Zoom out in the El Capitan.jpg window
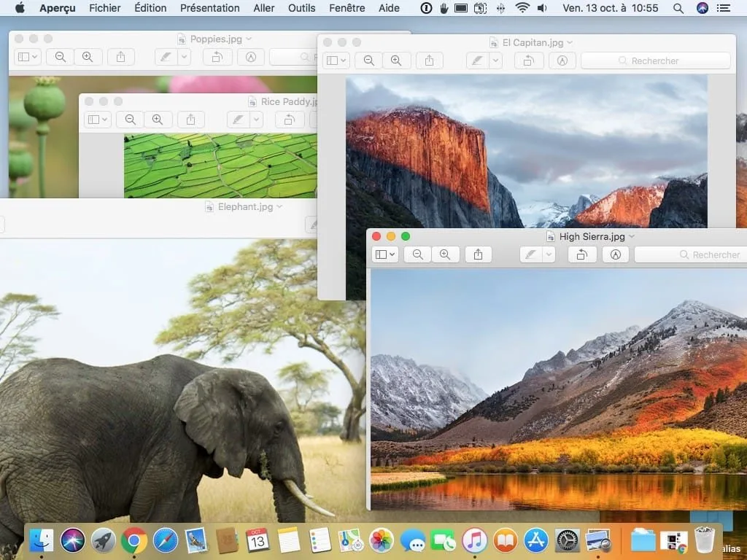 point(368,61)
